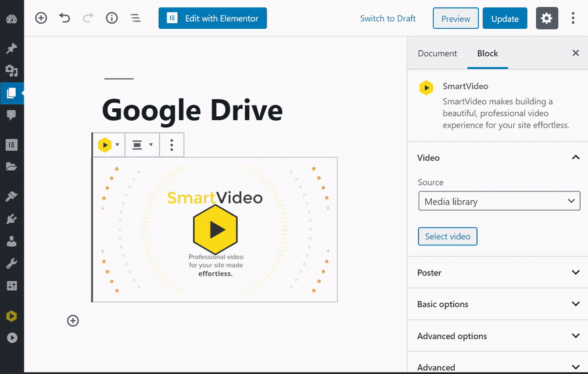
Task: Click the Select video button
Action: [x=448, y=236]
